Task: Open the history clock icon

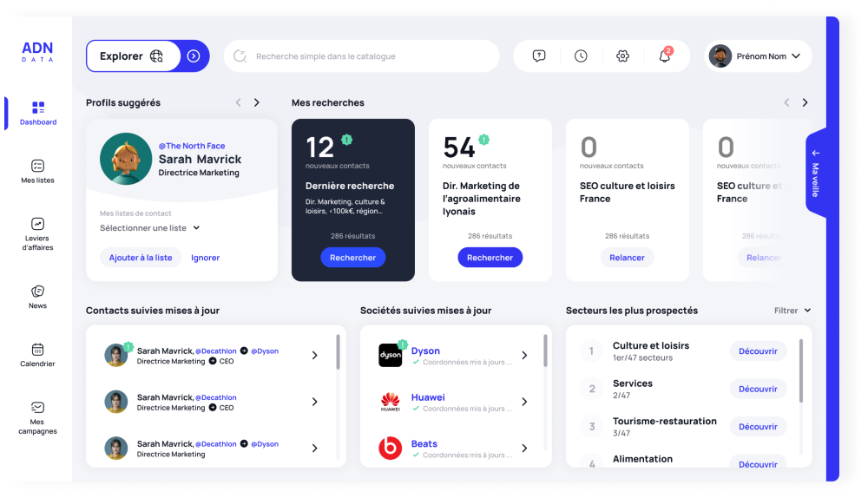Action: (581, 56)
